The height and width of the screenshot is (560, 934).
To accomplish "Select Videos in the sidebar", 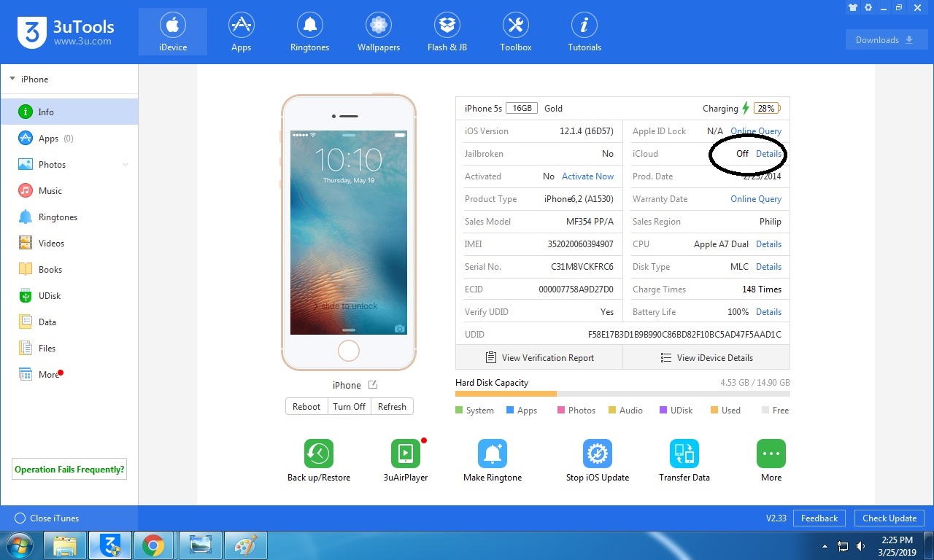I will pos(69,243).
